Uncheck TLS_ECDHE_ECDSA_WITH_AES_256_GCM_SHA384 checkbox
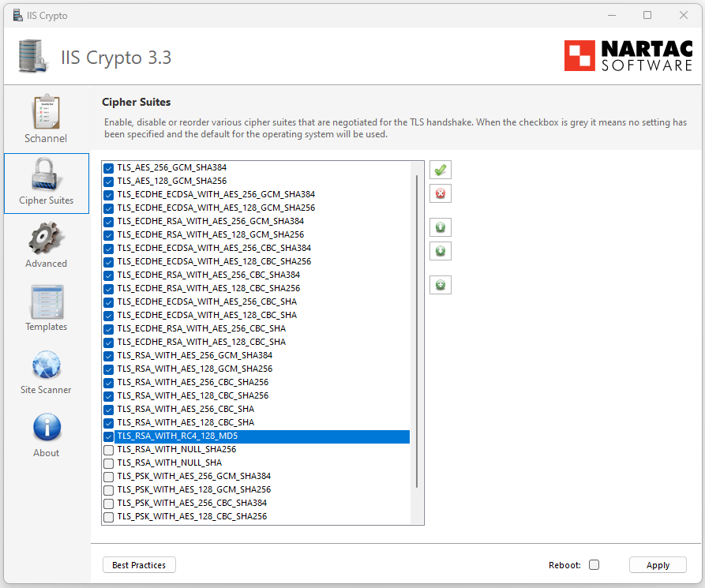 [x=108, y=195]
